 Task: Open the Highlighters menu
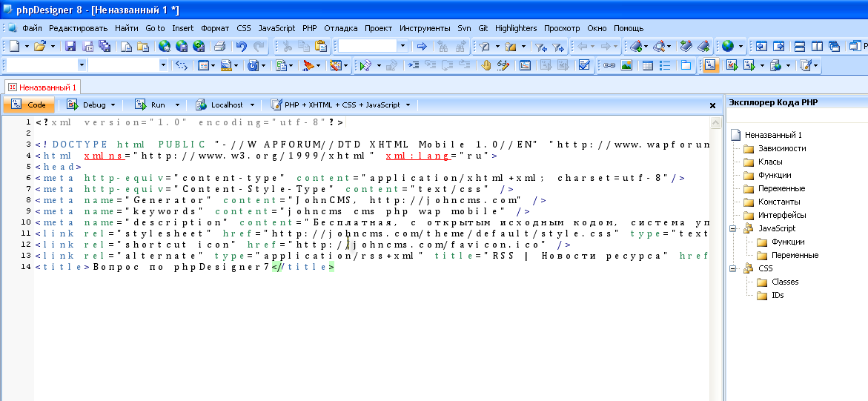pyautogui.click(x=515, y=28)
